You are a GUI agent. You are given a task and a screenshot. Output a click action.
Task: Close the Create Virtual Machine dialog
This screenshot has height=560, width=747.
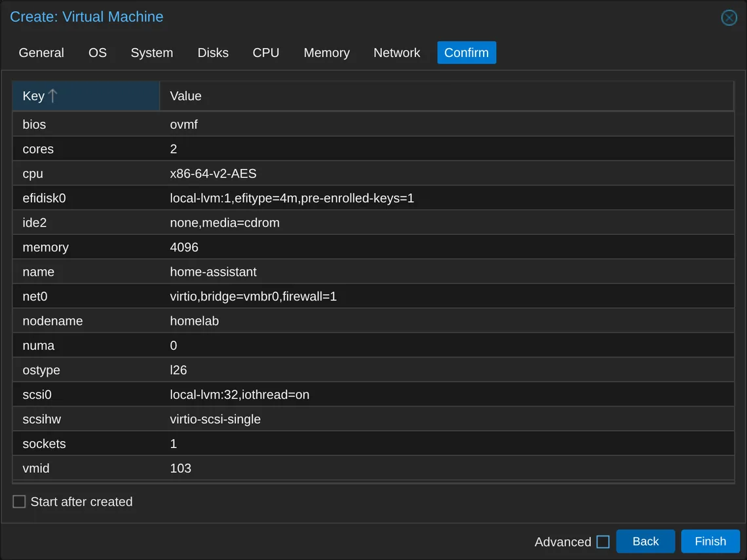[729, 18]
